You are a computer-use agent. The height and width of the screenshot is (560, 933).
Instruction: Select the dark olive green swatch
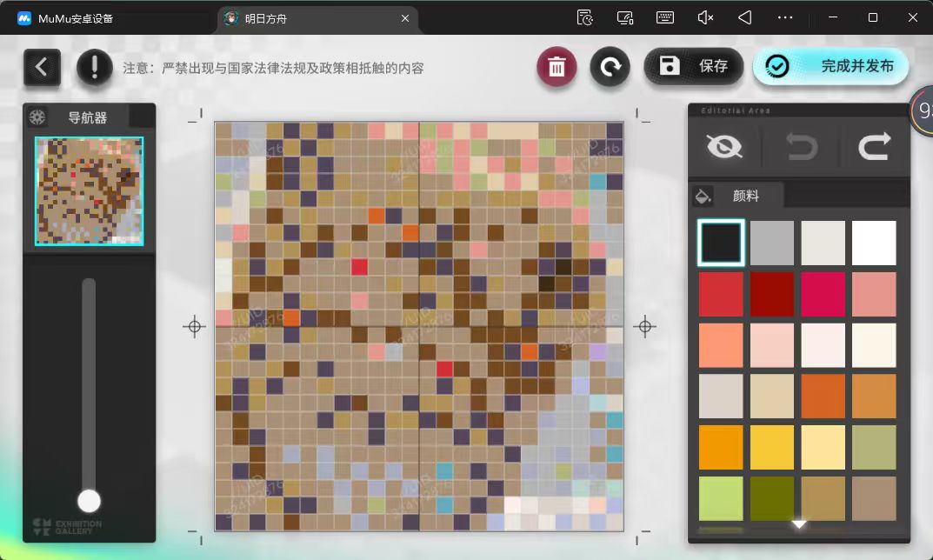[772, 498]
